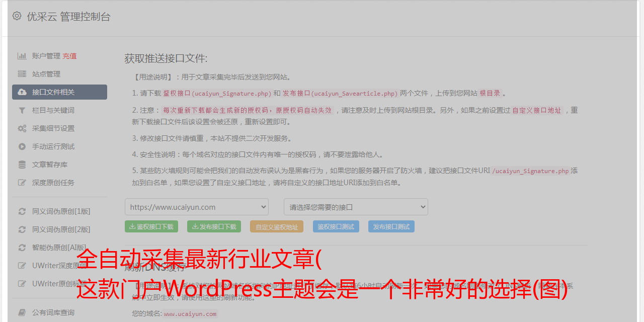Click the www.ucaiyun.com domain value
644x322 pixels.
190,314
